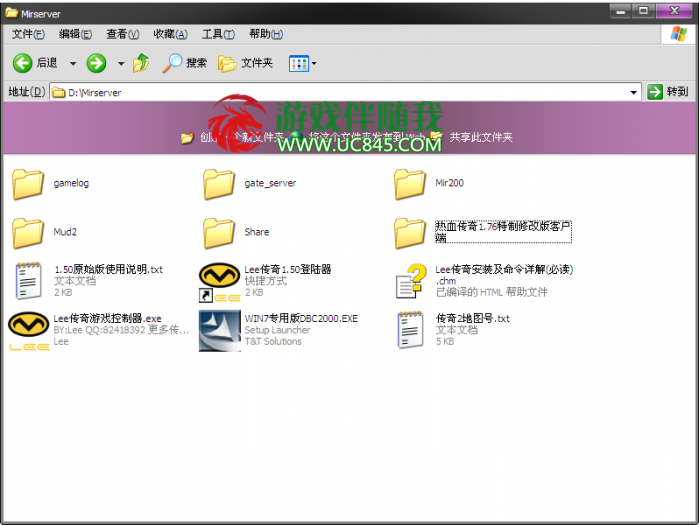Click the Windows flag logo
The width and height of the screenshot is (699, 525).
click(678, 34)
